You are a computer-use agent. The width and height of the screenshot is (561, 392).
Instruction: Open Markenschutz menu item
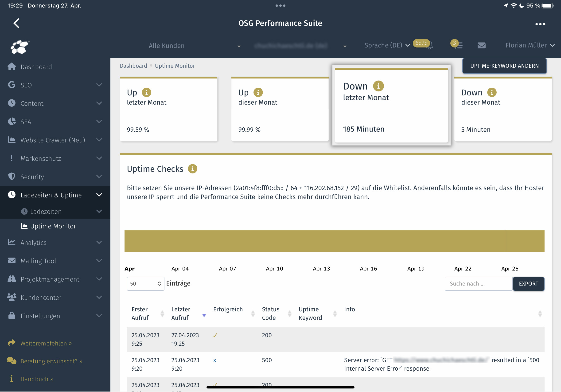41,158
